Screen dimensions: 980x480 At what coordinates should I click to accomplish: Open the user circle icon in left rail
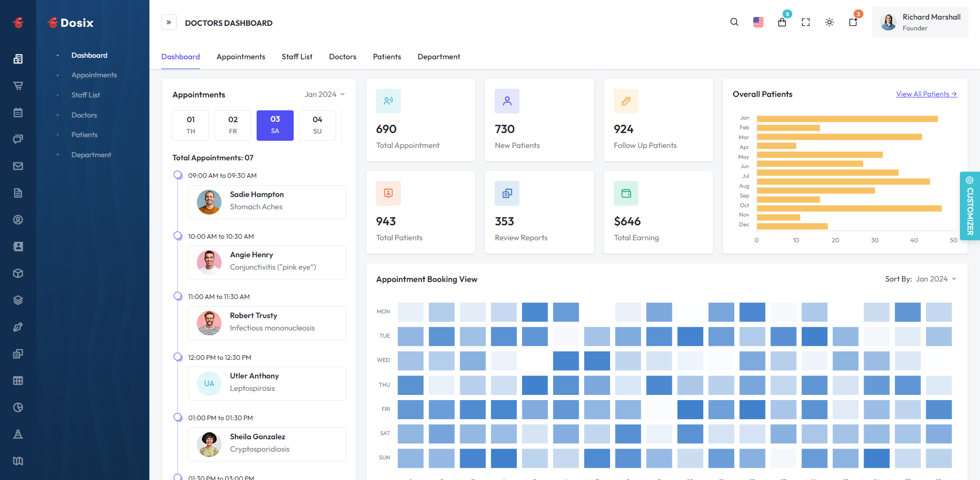click(18, 220)
